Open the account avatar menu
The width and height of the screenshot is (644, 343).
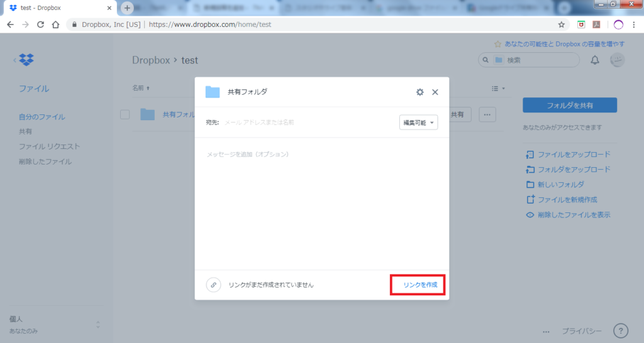(x=617, y=60)
